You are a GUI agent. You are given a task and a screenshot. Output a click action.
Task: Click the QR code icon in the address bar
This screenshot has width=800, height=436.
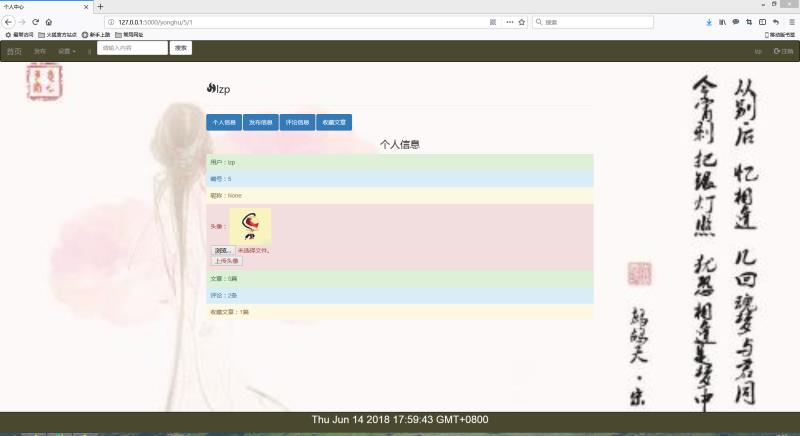click(493, 22)
